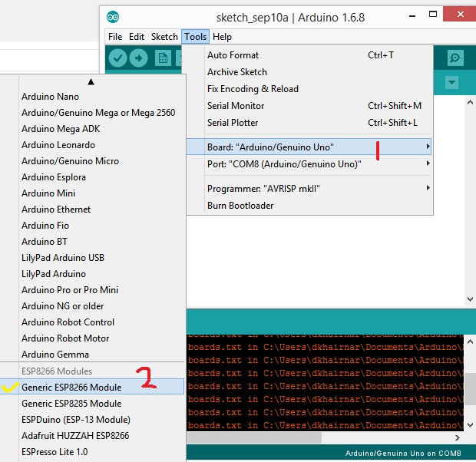
Task: Click the Upload arrow toolbar button
Action: [138, 58]
